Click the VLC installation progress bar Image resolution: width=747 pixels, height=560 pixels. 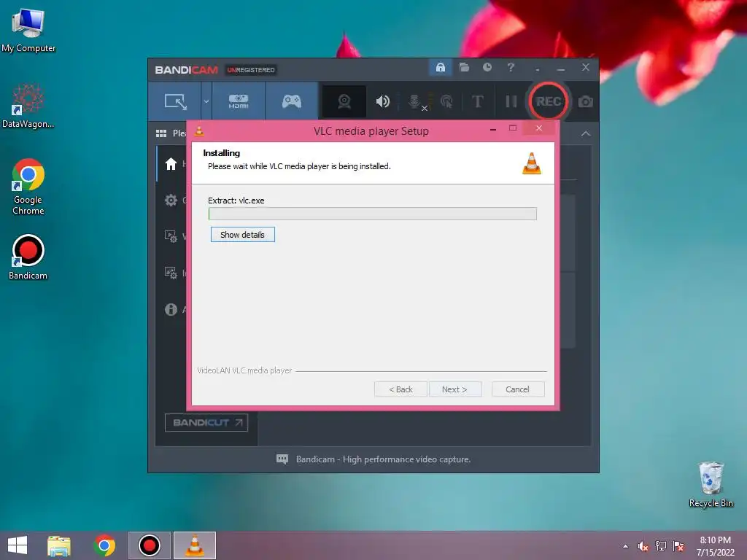(373, 214)
